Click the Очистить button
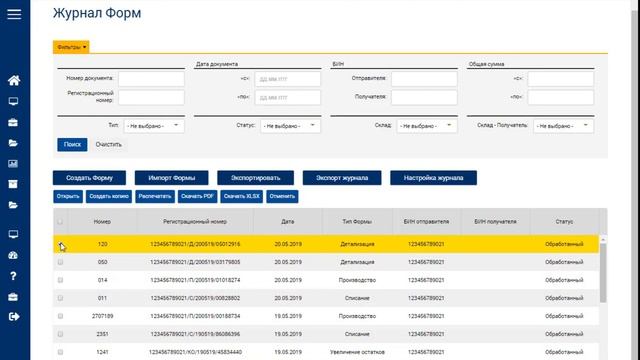 (109, 144)
